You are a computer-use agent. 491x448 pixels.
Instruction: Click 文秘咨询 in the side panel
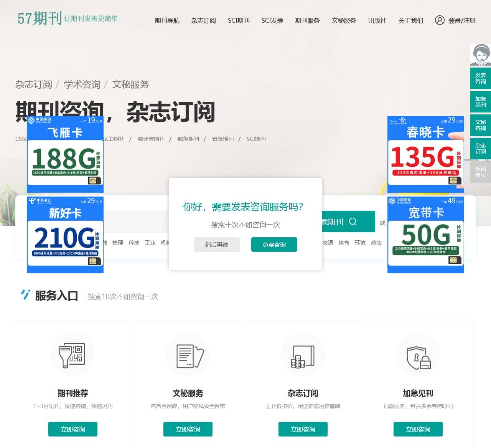click(x=481, y=125)
